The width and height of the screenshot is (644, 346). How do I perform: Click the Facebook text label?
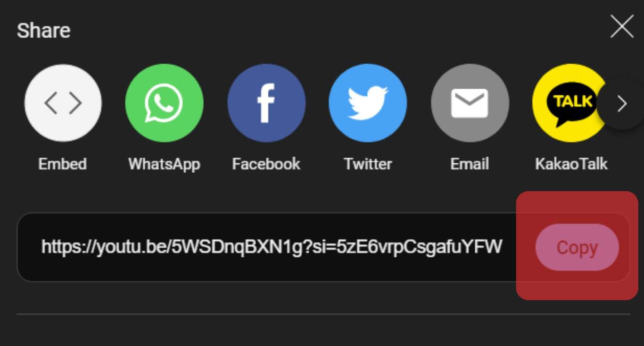click(x=266, y=164)
